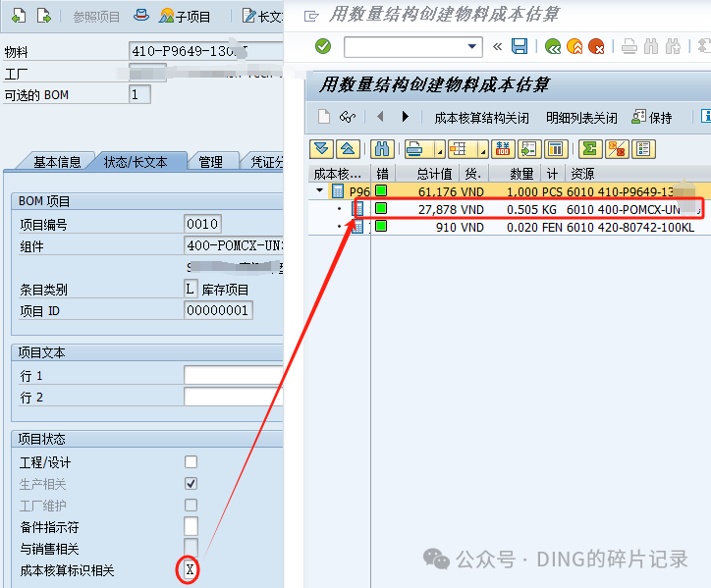The image size is (711, 588).
Task: Select the 400-POMCX row 27,878 VND
Action: 510,209
